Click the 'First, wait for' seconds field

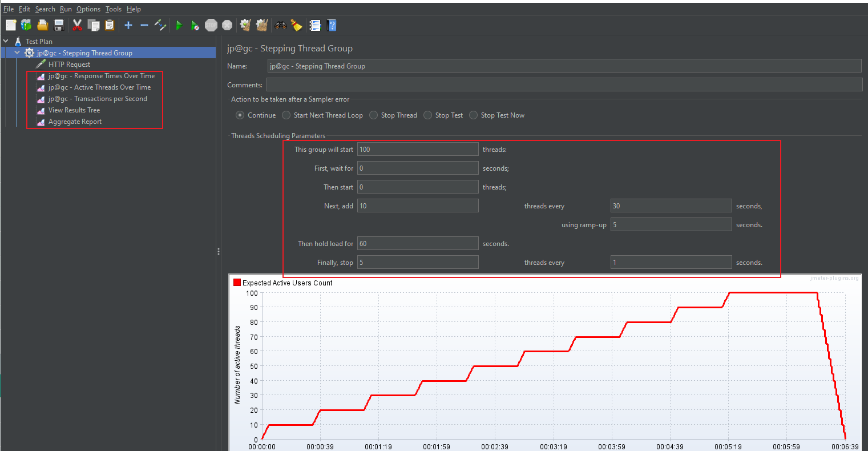pos(418,168)
